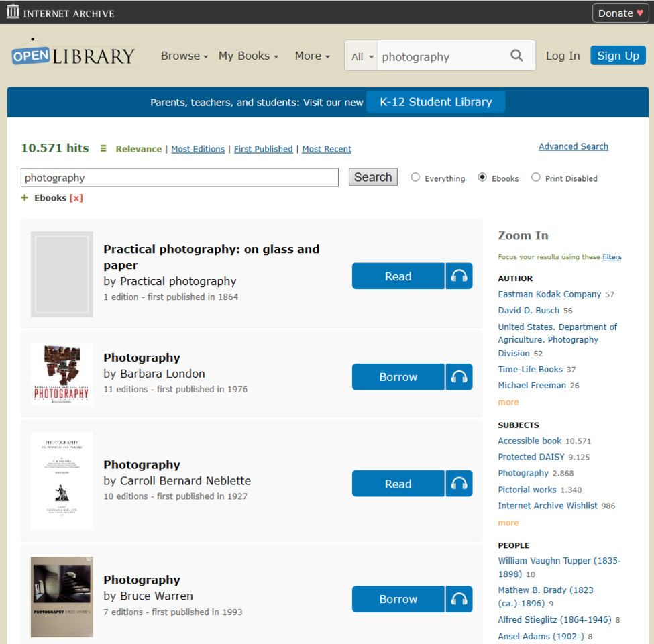Viewport: 654px width, 644px height.
Task: Click the search magnifier icon
Action: tap(516, 56)
